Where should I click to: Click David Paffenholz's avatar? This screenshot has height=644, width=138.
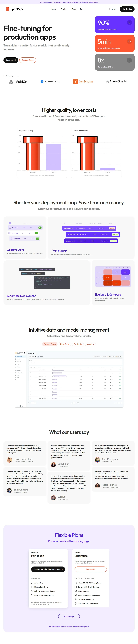click(x=9, y=460)
